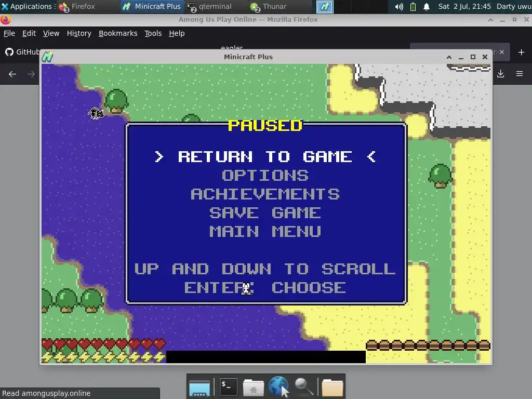532x399 pixels.
Task: Choose MAIN MENU in pause menu
Action: pyautogui.click(x=265, y=231)
